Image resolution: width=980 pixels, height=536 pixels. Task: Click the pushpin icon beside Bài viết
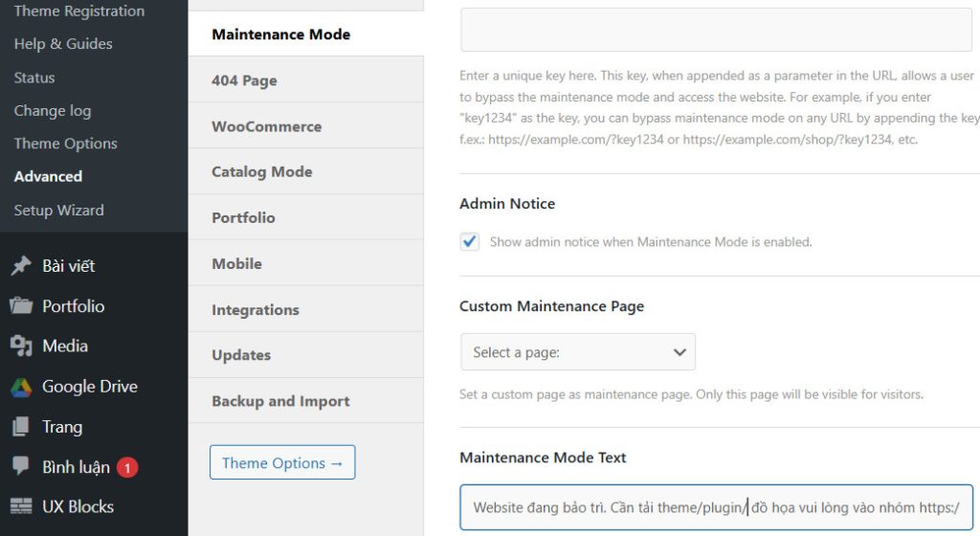tap(21, 265)
